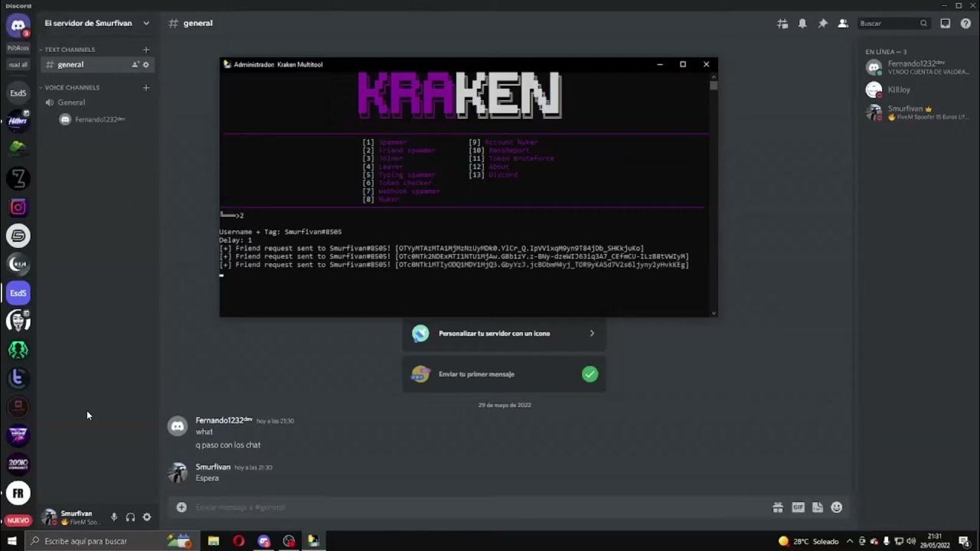The height and width of the screenshot is (551, 980).
Task: Open sticker picker in message bar
Action: [x=817, y=507]
